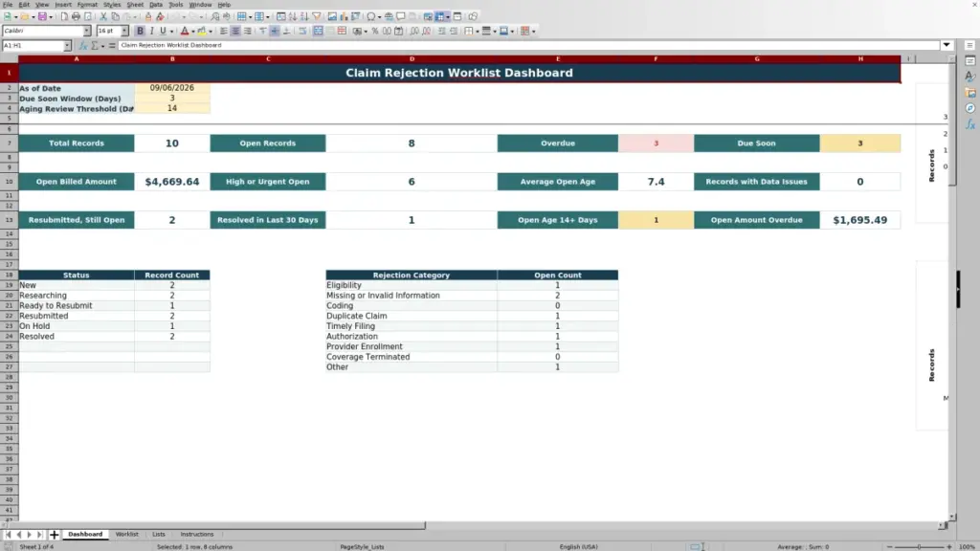Click the zoom slider in status bar
The width and height of the screenshot is (980, 551).
point(920,547)
